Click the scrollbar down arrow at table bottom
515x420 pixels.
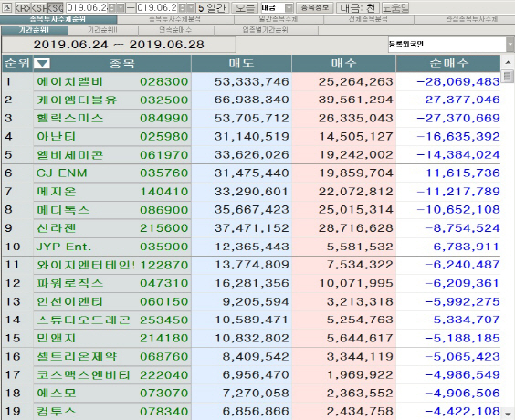[x=508, y=414]
